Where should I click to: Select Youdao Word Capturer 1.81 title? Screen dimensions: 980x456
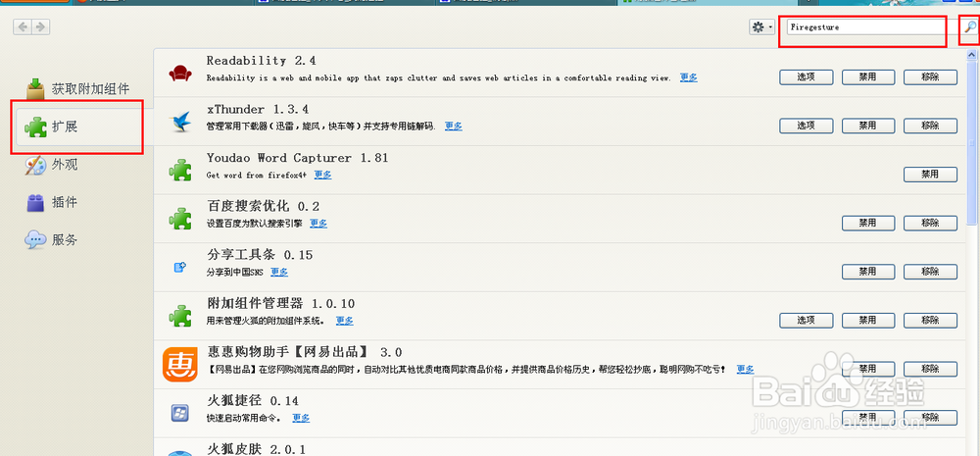(298, 158)
